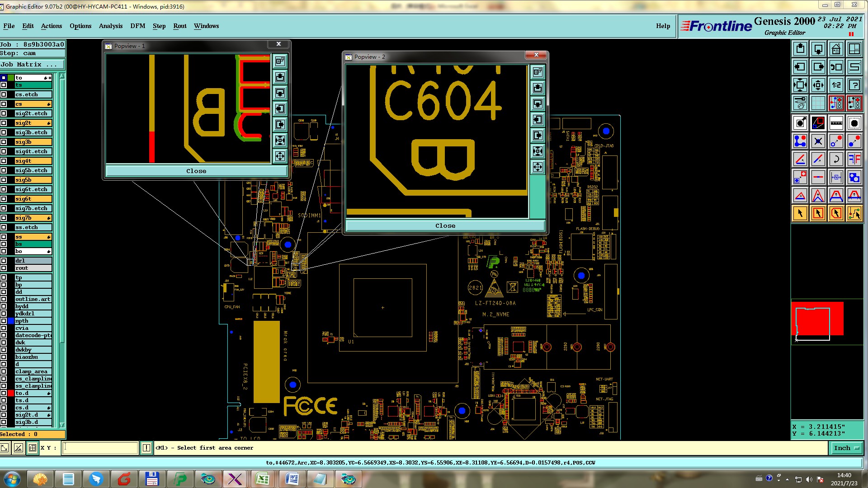The height and width of the screenshot is (488, 868).
Task: Open the Inch units dropdown
Action: 846,448
